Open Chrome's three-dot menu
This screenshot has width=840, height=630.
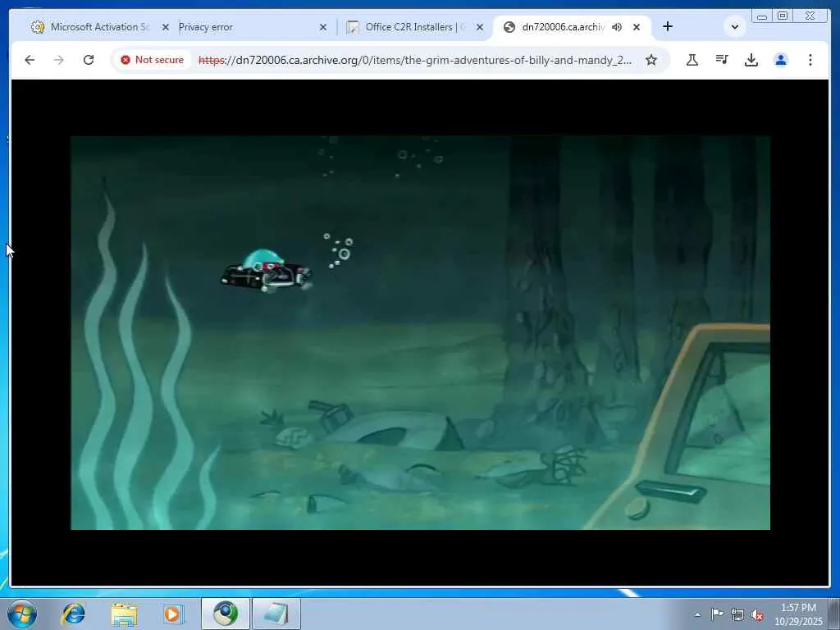point(810,60)
